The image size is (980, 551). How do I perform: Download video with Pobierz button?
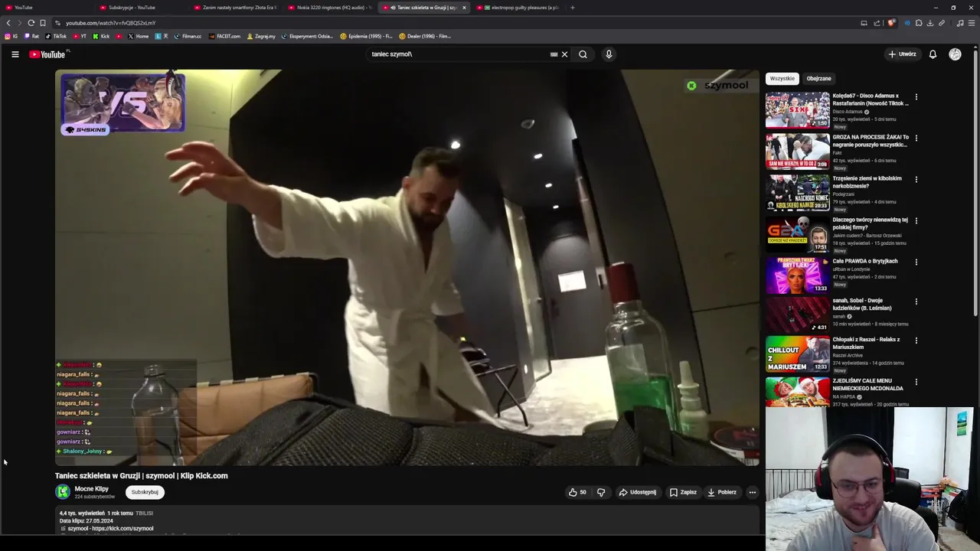click(722, 492)
